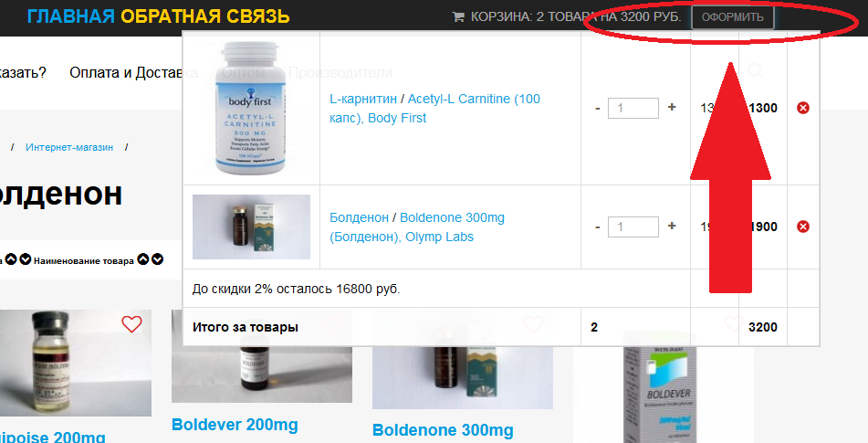Decrease L-карнитин quantity with minus sign
Image resolution: width=868 pixels, height=443 pixels.
point(597,109)
